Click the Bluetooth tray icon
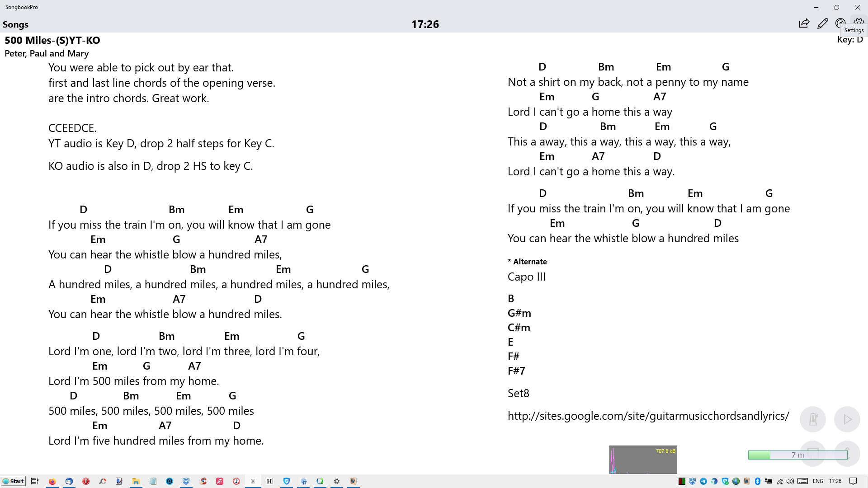This screenshot has height=488, width=868. click(758, 481)
